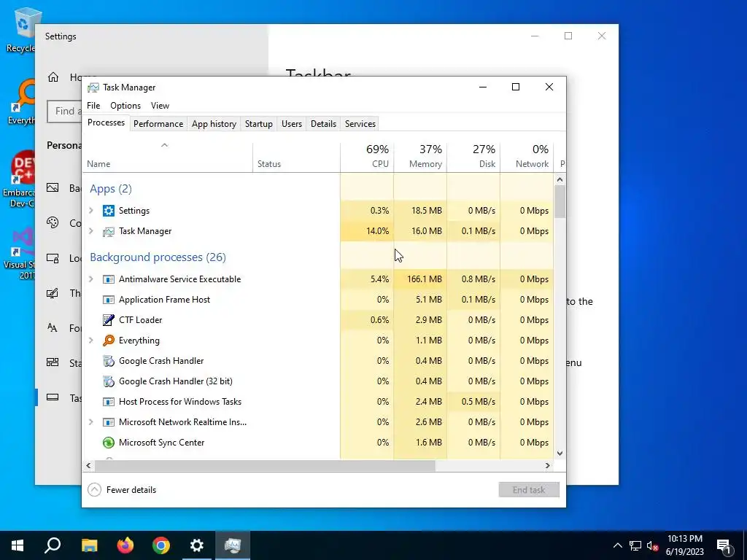The height and width of the screenshot is (560, 747).
Task: Switch to the Users tab
Action: [292, 124]
